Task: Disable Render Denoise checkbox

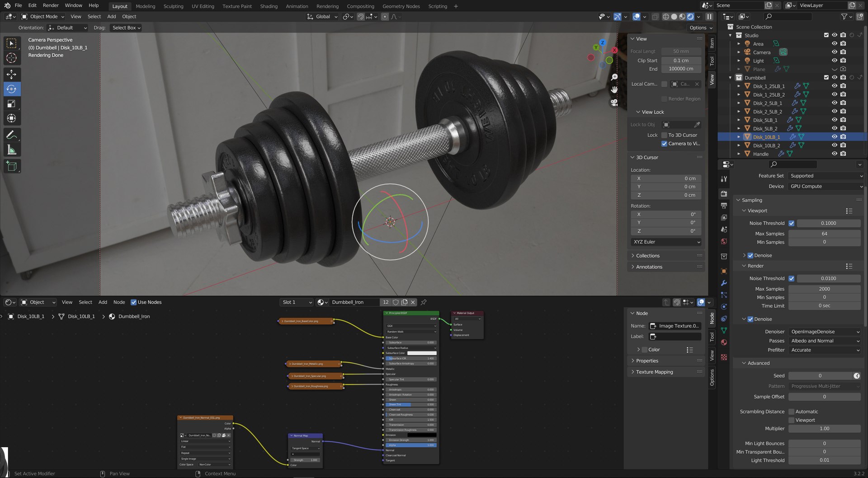Action: click(x=750, y=319)
